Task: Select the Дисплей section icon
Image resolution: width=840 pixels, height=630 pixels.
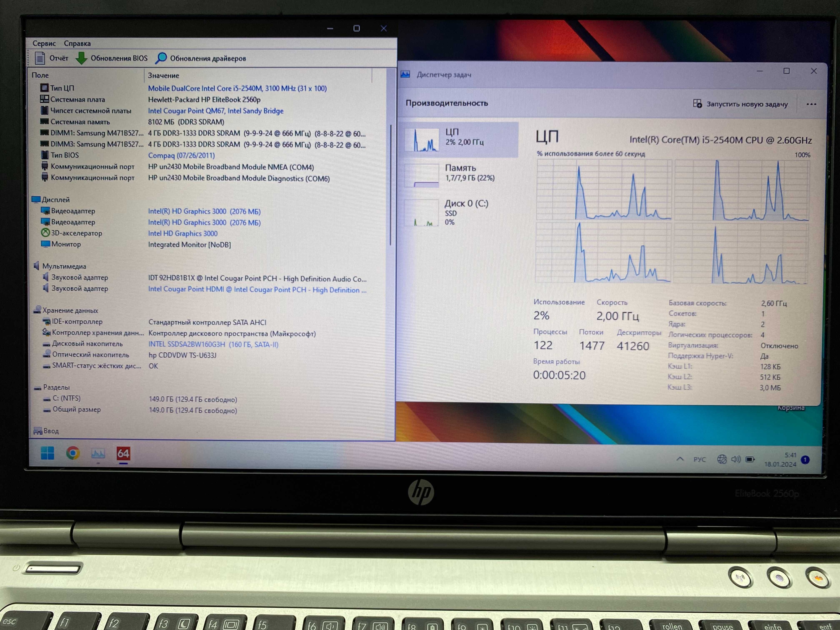Action: coord(36,199)
